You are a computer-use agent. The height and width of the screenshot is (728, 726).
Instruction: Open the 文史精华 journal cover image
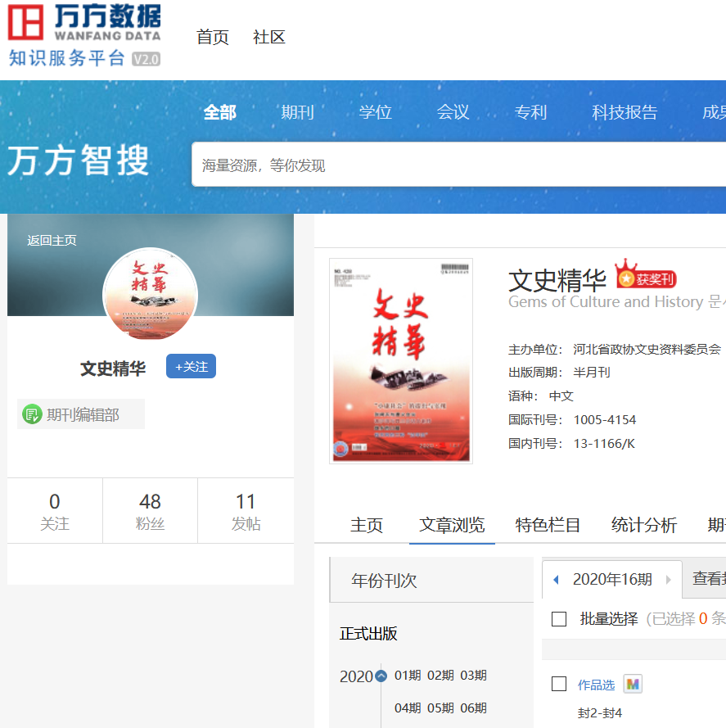click(x=401, y=361)
